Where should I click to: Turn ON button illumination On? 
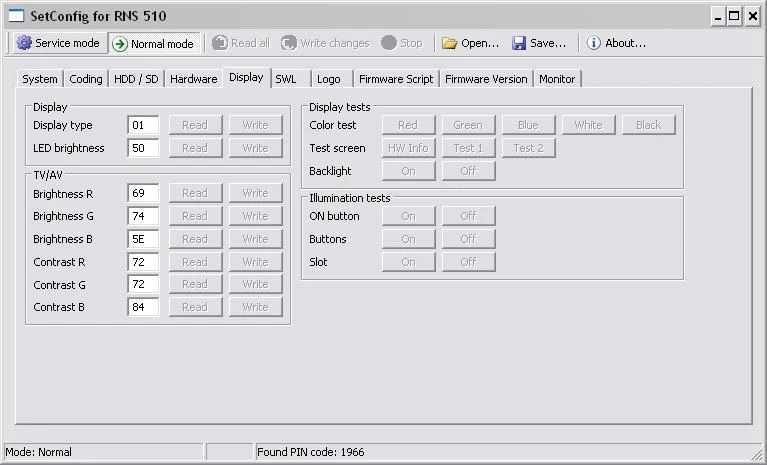click(408, 216)
